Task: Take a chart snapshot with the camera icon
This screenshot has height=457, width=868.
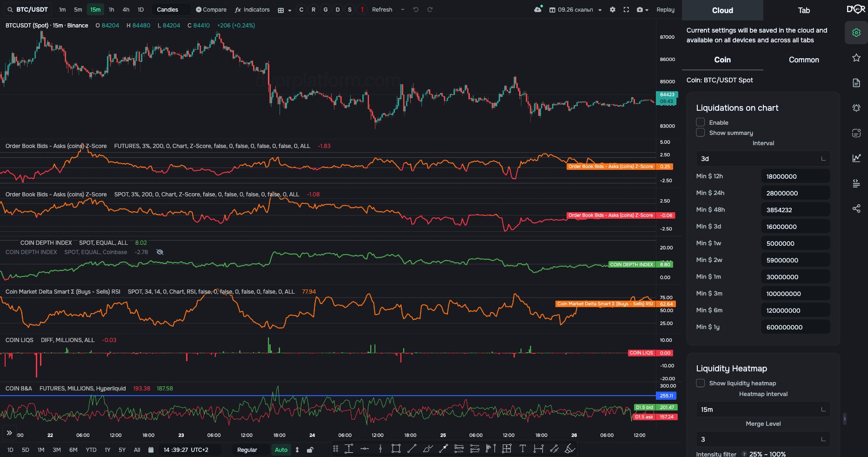Action: pyautogui.click(x=640, y=9)
